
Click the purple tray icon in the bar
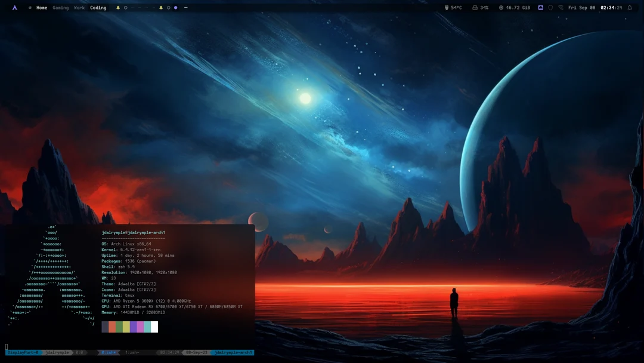pos(540,7)
